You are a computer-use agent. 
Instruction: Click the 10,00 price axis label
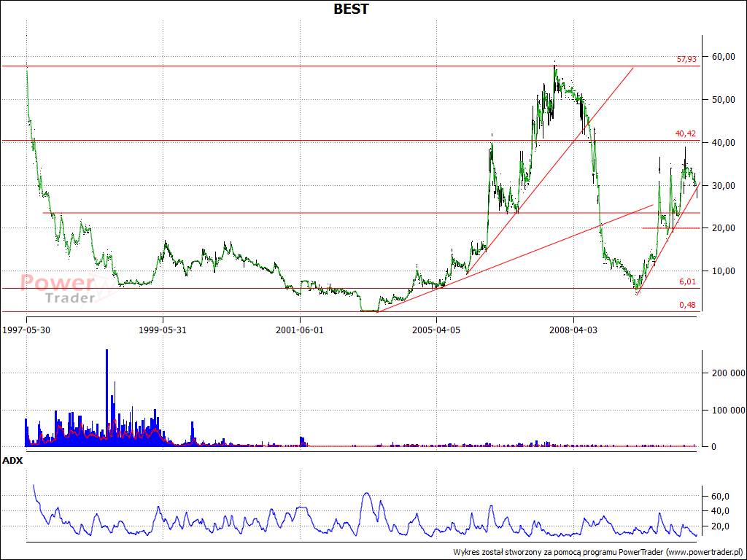click(x=723, y=271)
